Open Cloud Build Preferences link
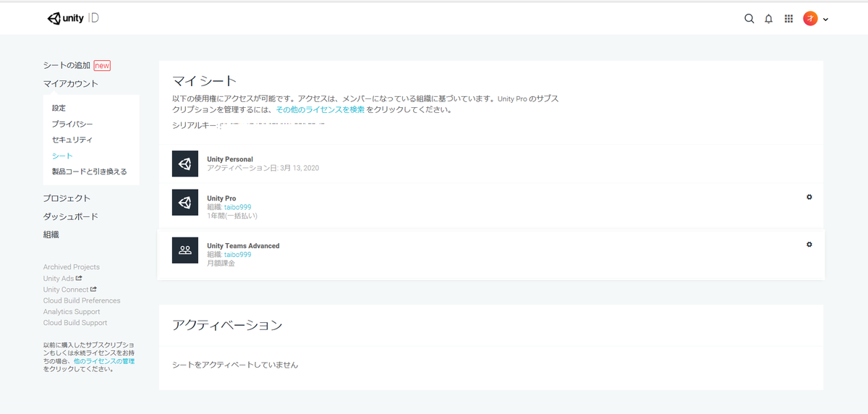 (82, 300)
